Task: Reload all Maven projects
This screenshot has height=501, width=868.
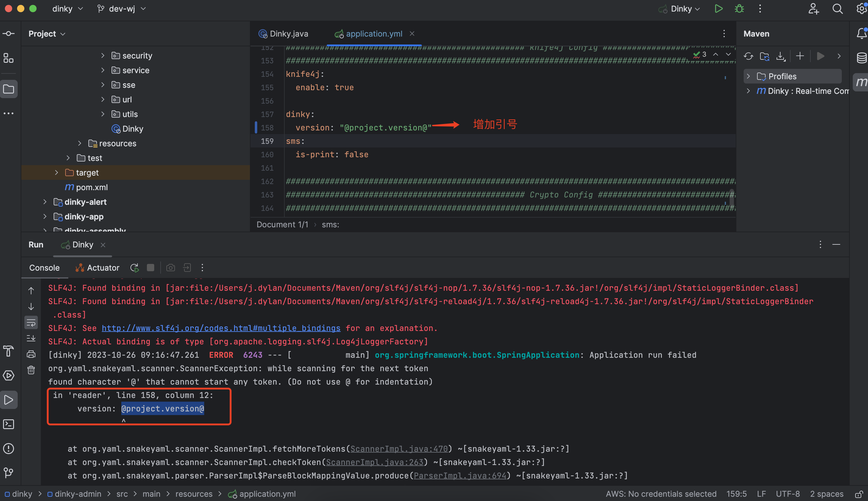Action: tap(748, 56)
